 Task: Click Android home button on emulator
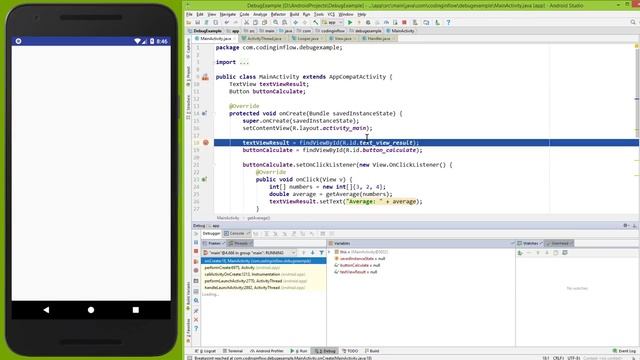point(91,310)
